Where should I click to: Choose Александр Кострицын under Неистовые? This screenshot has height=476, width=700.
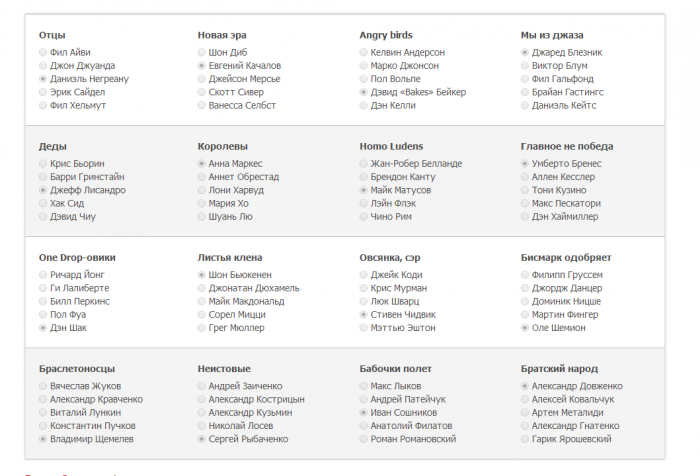point(202,399)
